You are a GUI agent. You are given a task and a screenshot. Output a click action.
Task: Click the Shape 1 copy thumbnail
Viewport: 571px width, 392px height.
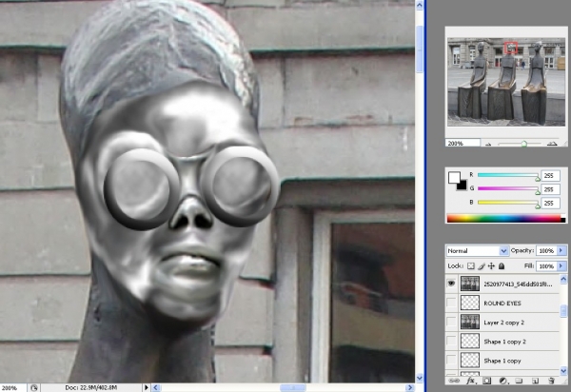(x=470, y=361)
